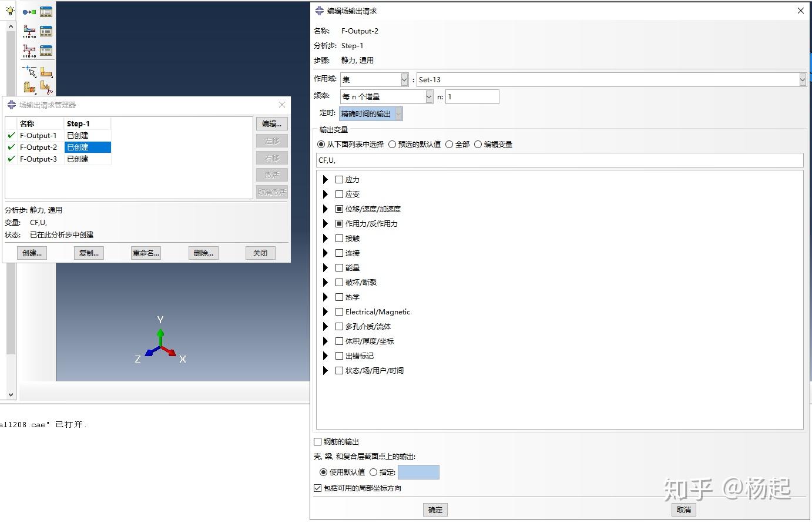Select 全部 radio option

(x=449, y=144)
